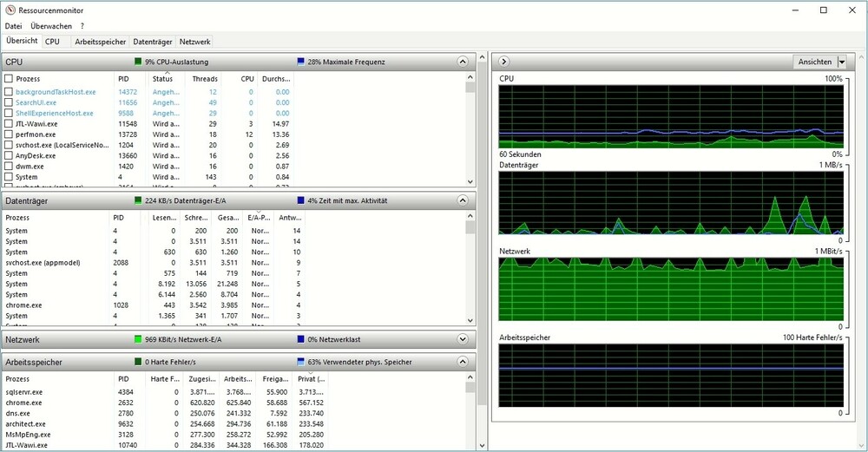868x452 pixels.
Task: Tick the perfmon.exe process checkbox
Action: [x=9, y=134]
